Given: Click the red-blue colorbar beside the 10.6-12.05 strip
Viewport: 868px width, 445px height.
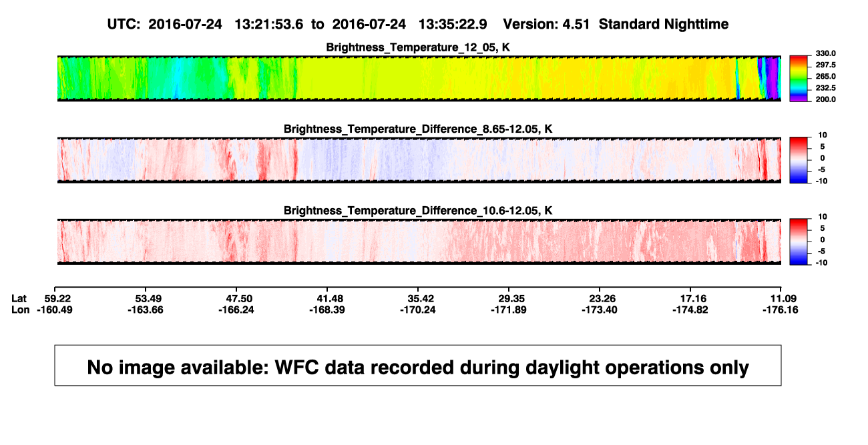Looking at the screenshot, I should coord(799,242).
